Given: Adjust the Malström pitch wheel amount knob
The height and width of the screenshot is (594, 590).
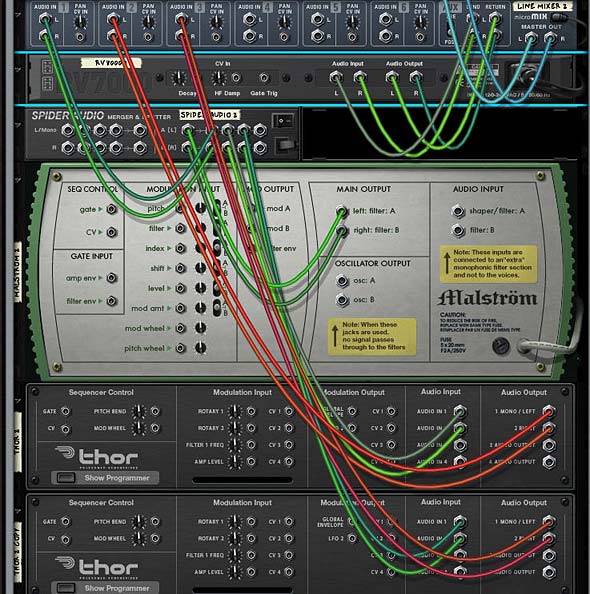Looking at the screenshot, I should point(200,348).
